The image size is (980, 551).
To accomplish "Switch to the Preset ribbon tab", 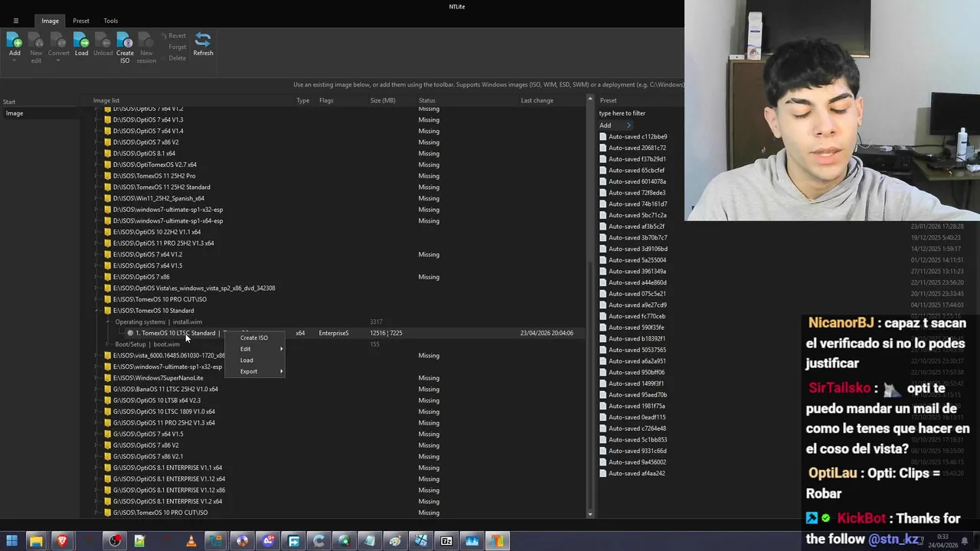I will [80, 21].
